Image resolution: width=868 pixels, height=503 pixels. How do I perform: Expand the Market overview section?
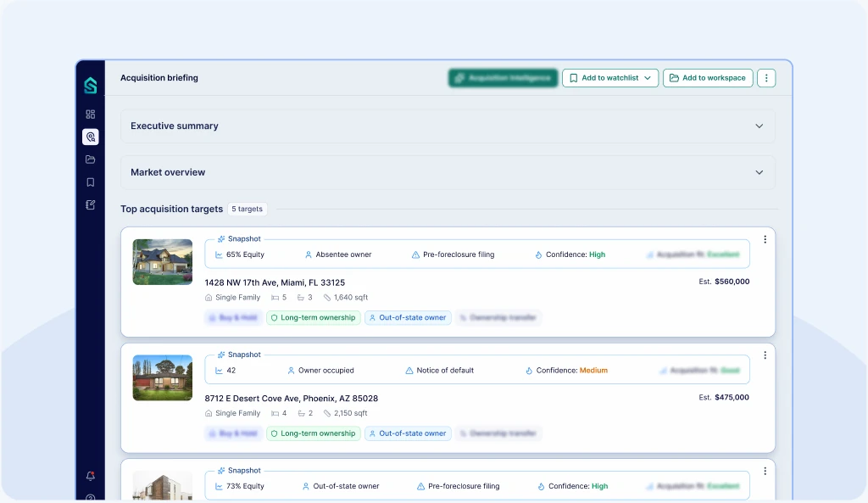point(448,172)
